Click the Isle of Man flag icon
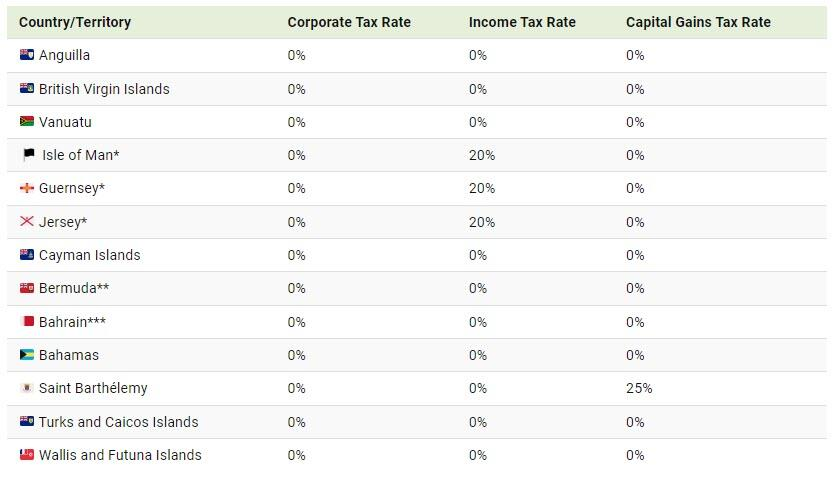This screenshot has width=833, height=478. (28, 155)
